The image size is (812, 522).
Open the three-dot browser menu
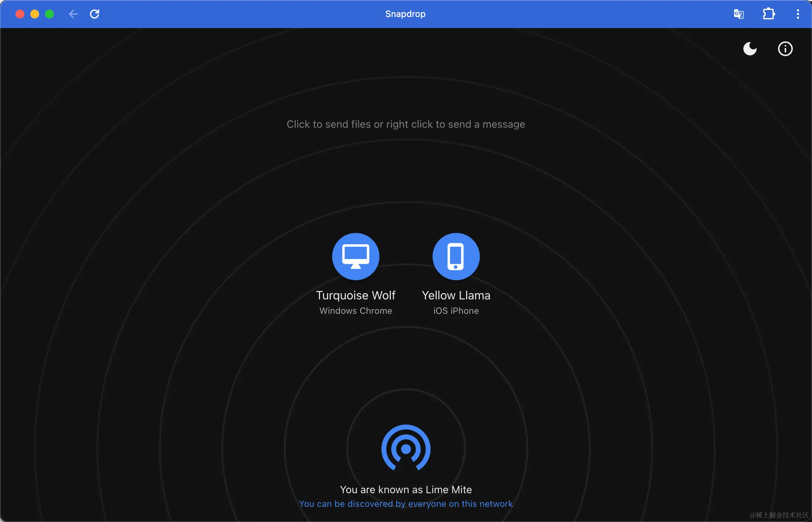798,14
